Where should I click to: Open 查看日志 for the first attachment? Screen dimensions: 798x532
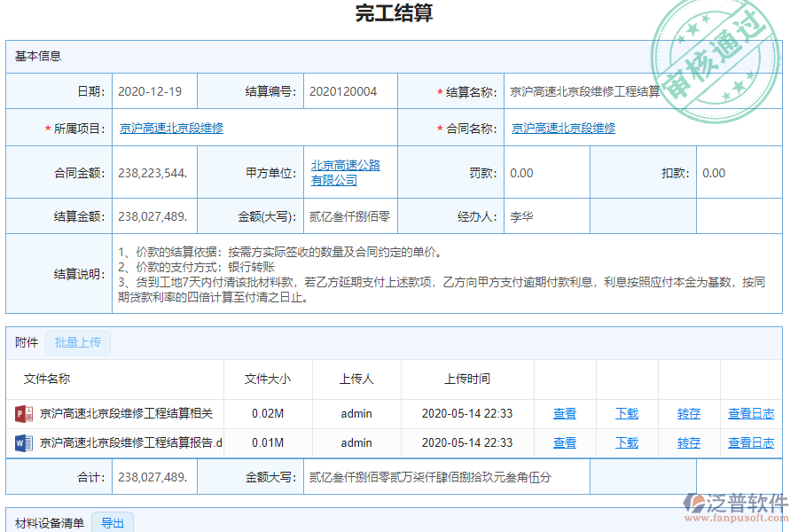[752, 413]
